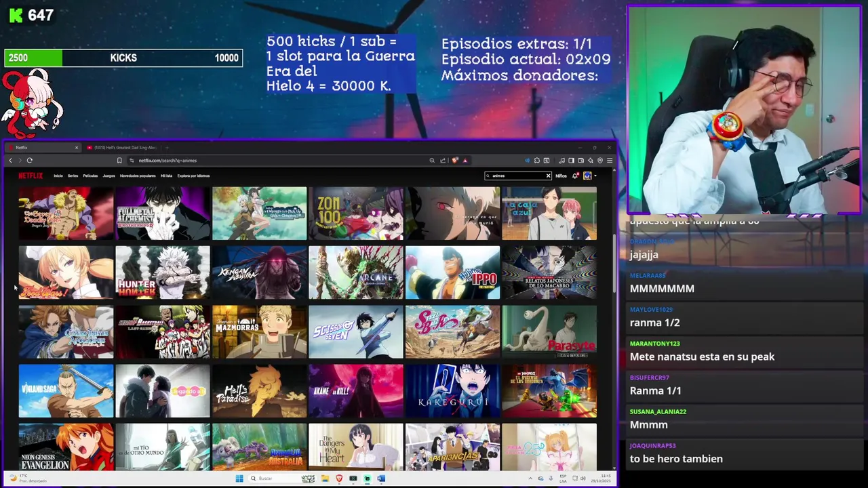The width and height of the screenshot is (868, 488).
Task: Open Steel Ball Run horse thumbnail
Action: [x=452, y=332]
